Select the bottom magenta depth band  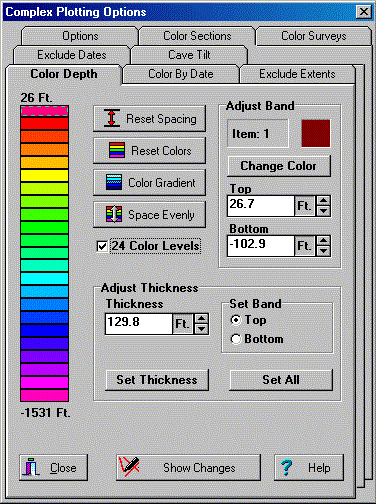click(44, 395)
